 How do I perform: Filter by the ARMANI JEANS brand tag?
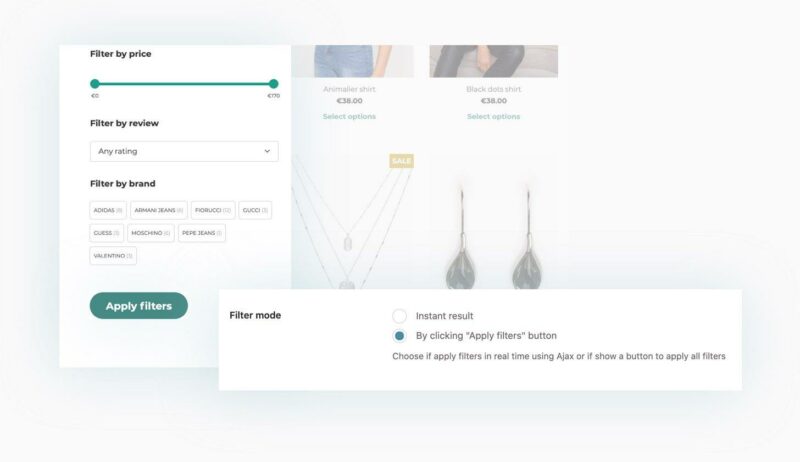tap(159, 210)
